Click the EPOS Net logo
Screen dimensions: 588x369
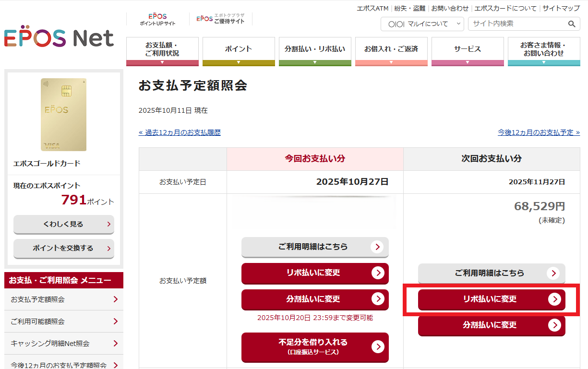(59, 39)
